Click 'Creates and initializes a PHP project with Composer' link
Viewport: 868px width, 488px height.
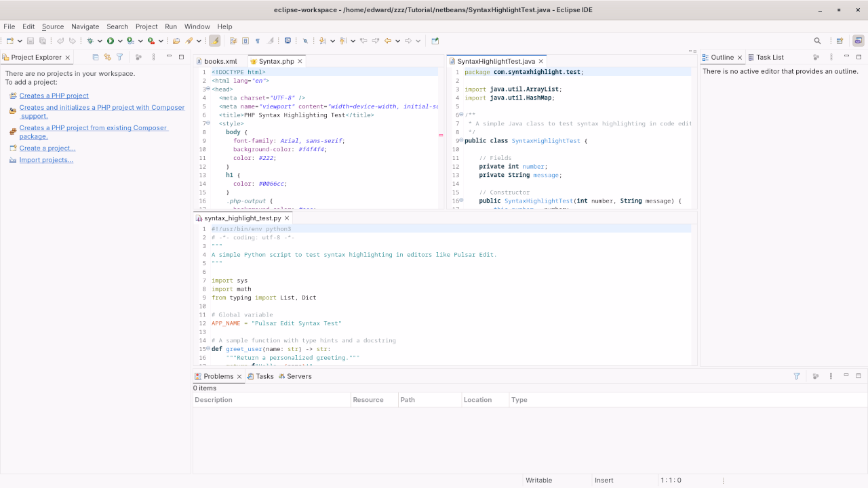(102, 111)
